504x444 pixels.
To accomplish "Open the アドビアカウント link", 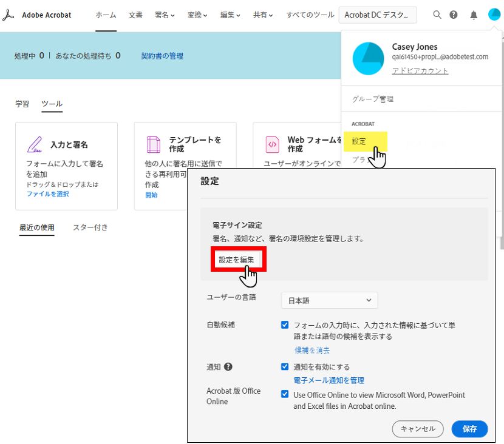I will pyautogui.click(x=420, y=70).
